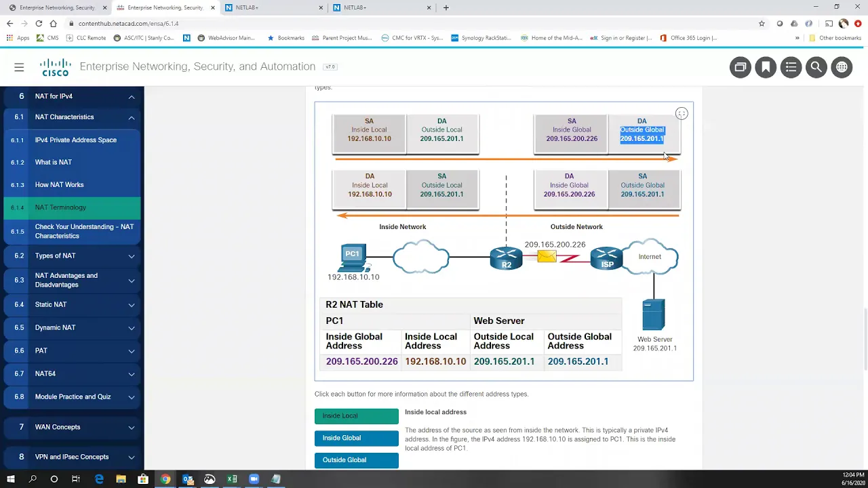Bookmark this page with the star icon
Screen dimensions: 868x488
tap(762, 24)
